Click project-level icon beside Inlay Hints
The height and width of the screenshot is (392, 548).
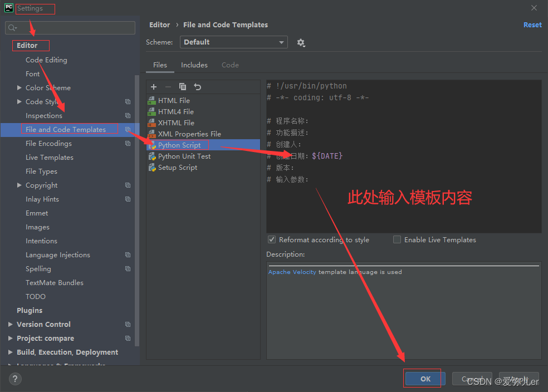128,199
